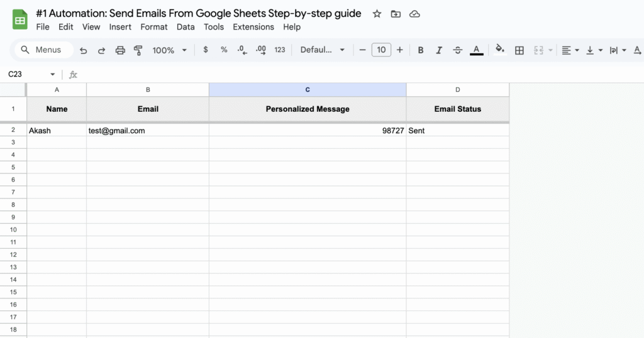Open the File menu
This screenshot has width=644, height=338.
click(43, 26)
